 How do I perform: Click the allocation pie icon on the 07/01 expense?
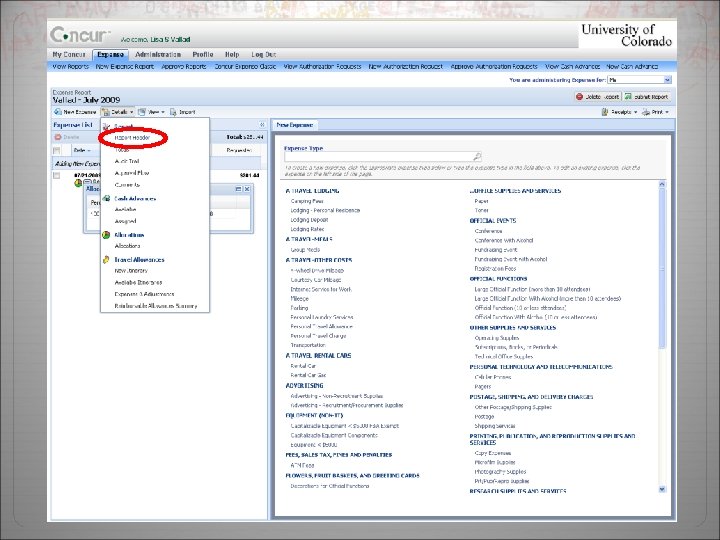coord(79,183)
